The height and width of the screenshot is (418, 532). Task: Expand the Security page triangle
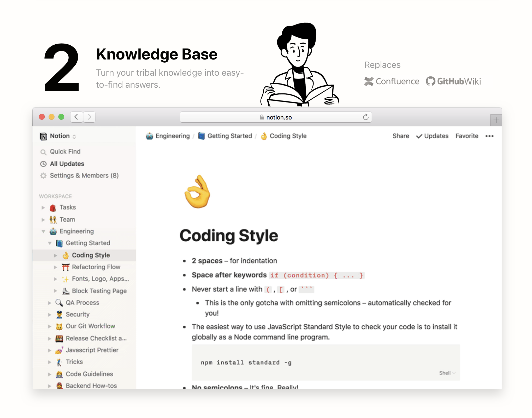point(49,315)
